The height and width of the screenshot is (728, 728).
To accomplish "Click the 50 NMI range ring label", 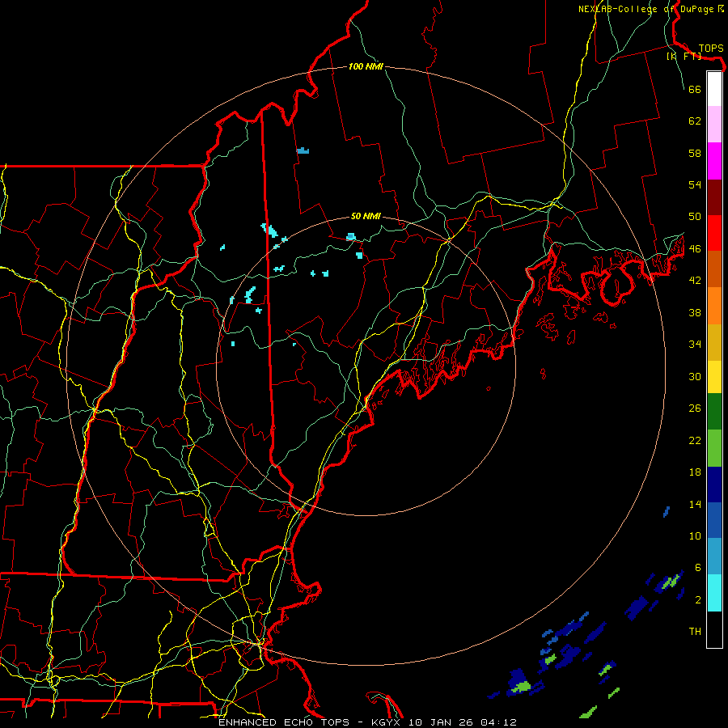I will point(366,216).
